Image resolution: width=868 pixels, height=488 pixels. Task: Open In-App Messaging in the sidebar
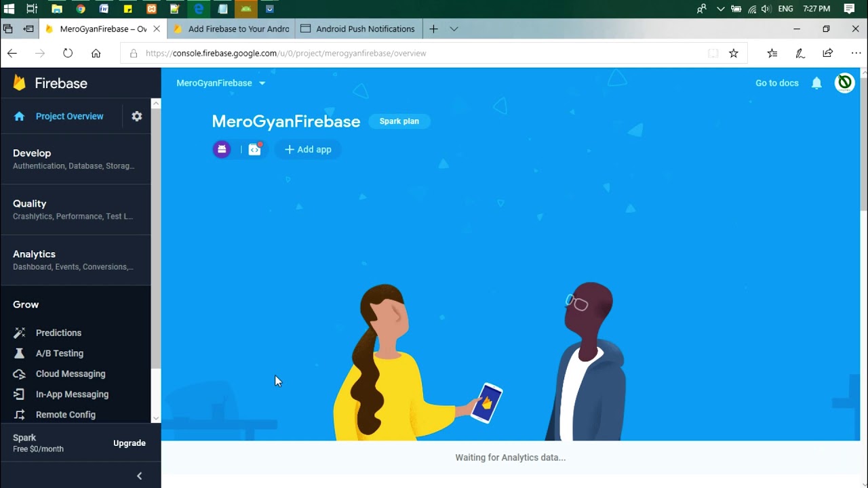tap(72, 394)
